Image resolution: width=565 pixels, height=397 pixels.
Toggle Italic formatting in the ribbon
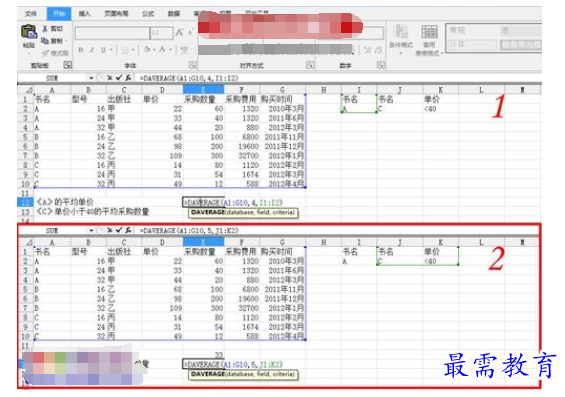coord(92,50)
